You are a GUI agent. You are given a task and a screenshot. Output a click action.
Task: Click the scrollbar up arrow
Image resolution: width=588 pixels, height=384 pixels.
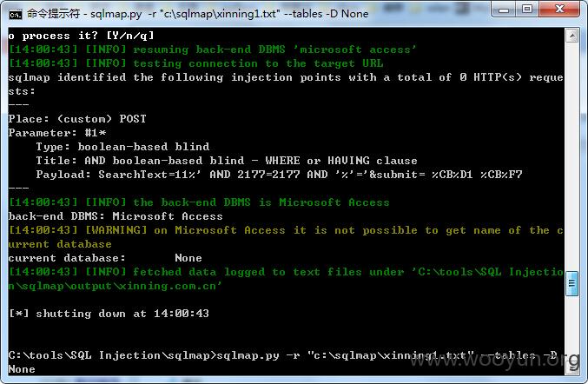(x=571, y=36)
